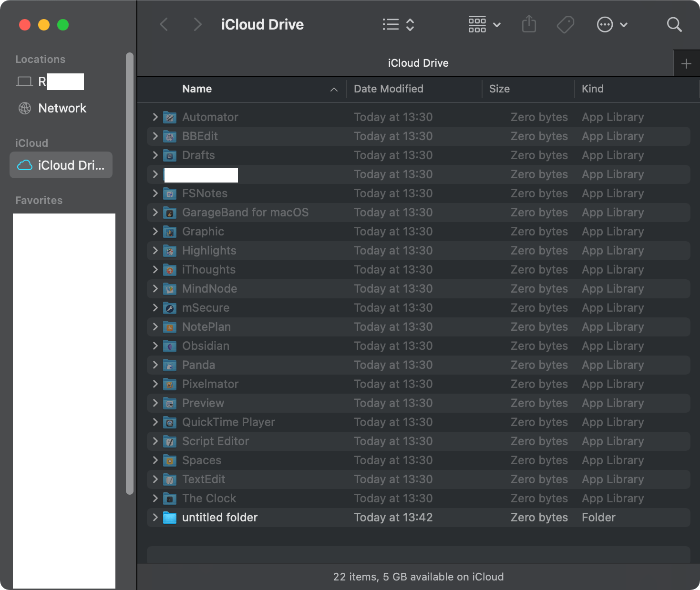The image size is (700, 590).
Task: Open the More actions ellipsis menu
Action: [x=612, y=24]
